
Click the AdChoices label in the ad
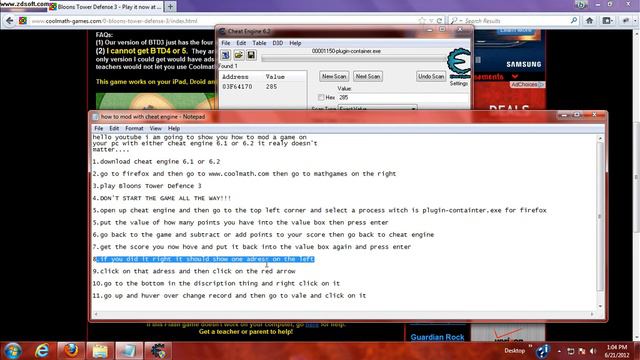point(527,84)
